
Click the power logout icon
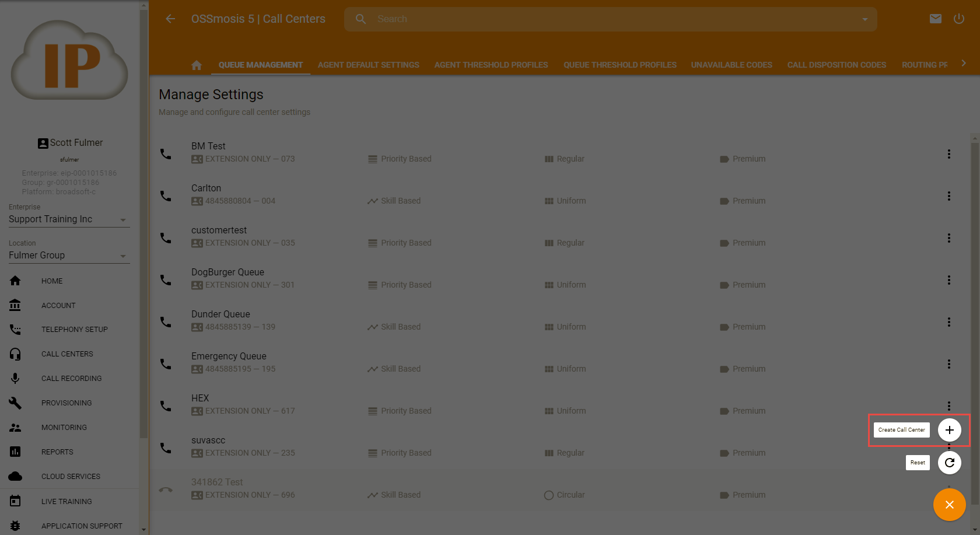click(x=959, y=19)
